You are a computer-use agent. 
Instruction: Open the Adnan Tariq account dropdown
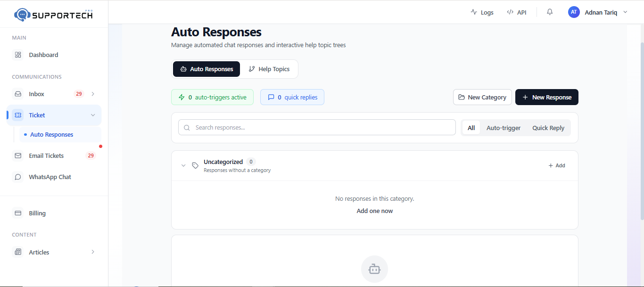598,12
